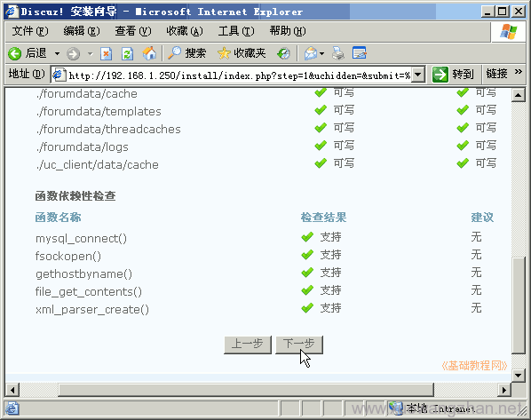The height and width of the screenshot is (420, 531).
Task: Click the horizontal scrollbar right arrow
Action: (x=504, y=390)
